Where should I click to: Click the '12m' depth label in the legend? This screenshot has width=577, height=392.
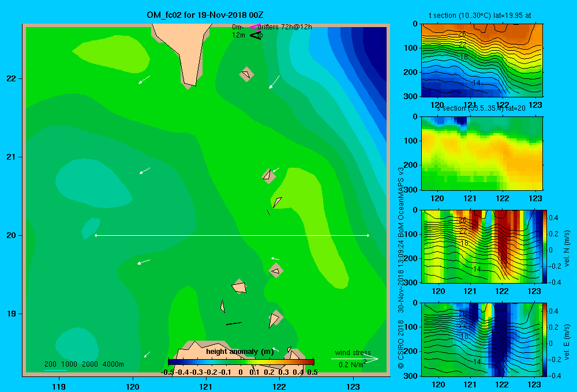click(238, 35)
